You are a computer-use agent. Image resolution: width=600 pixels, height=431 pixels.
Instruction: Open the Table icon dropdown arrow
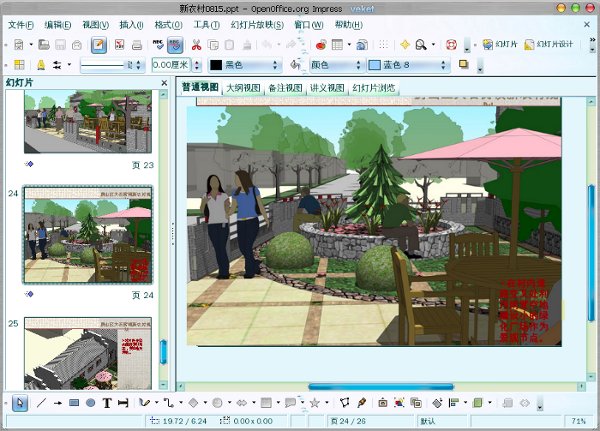pyautogui.click(x=349, y=45)
